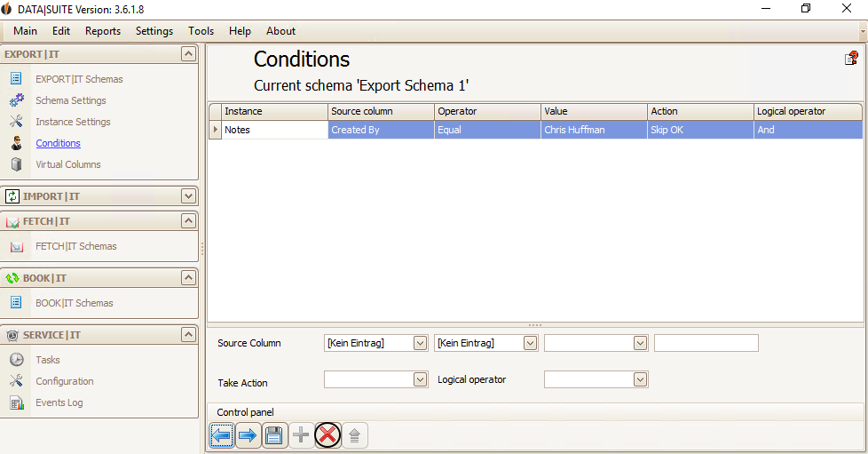Image resolution: width=868 pixels, height=454 pixels.
Task: Open the Edit menu
Action: (x=61, y=31)
